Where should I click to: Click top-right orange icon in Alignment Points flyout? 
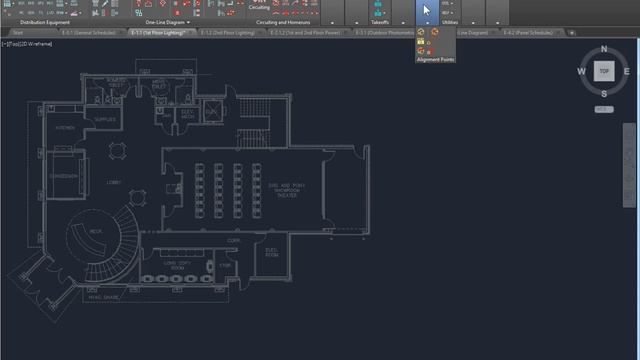tap(435, 32)
